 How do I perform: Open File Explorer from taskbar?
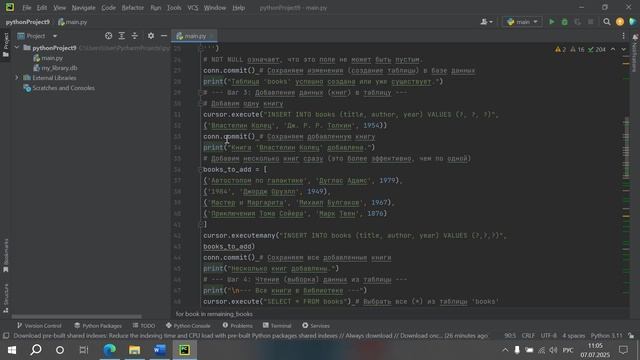[x=134, y=350]
